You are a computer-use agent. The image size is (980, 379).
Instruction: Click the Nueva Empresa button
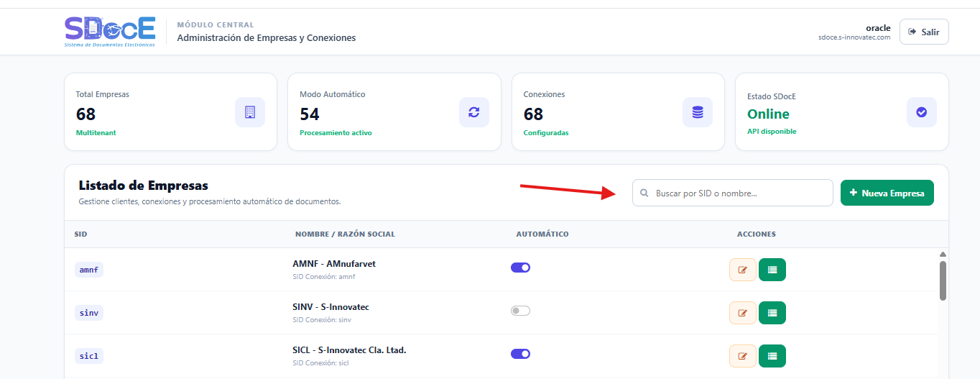click(887, 193)
